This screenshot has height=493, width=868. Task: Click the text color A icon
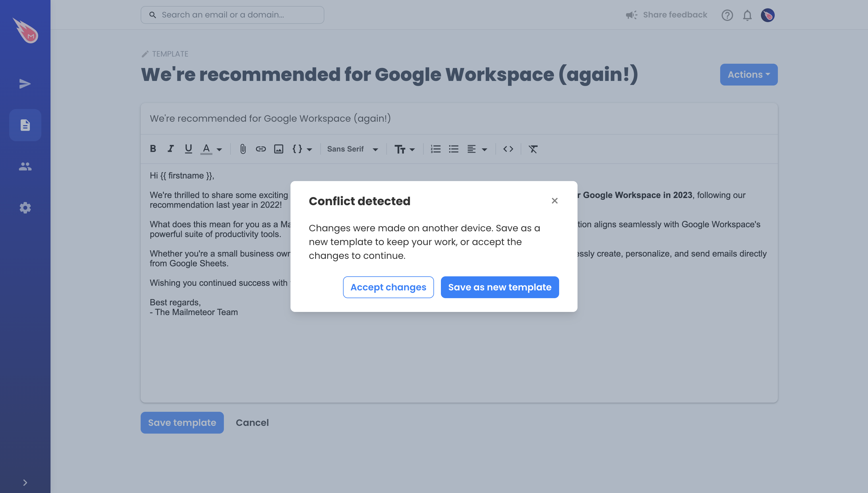(x=206, y=149)
